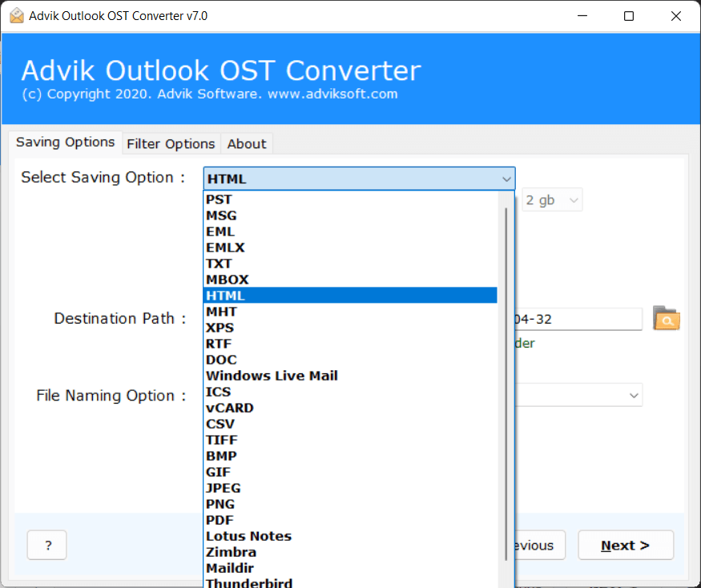The height and width of the screenshot is (588, 701).
Task: Select the highlighted HTML list entry
Action: point(350,296)
